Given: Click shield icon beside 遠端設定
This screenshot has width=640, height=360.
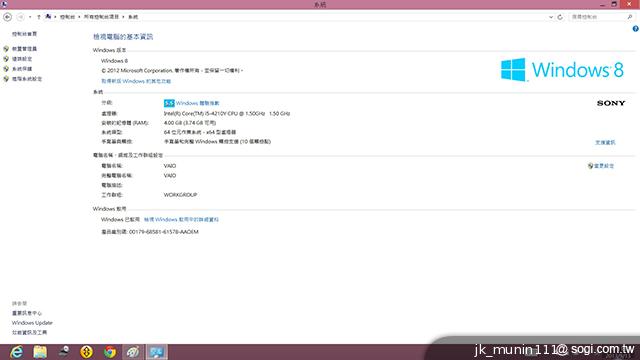Looking at the screenshot, I should 6,59.
